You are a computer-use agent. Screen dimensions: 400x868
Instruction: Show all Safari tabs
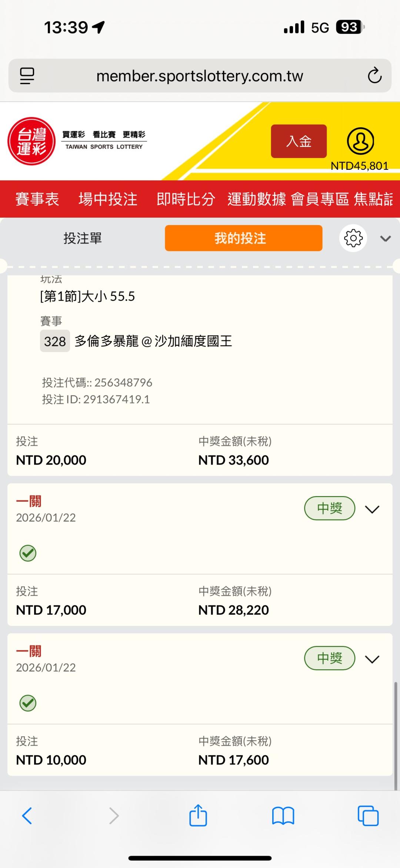pyautogui.click(x=368, y=816)
